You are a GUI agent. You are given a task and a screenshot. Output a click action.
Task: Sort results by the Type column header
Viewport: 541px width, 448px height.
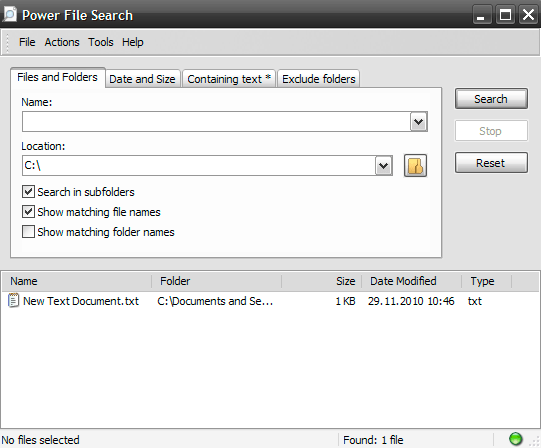click(x=486, y=281)
